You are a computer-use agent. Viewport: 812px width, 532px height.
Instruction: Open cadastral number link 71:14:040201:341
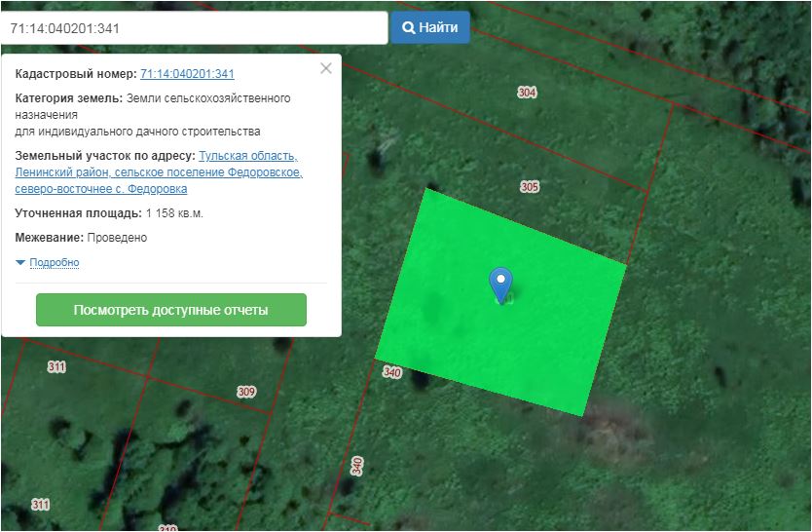pos(187,73)
